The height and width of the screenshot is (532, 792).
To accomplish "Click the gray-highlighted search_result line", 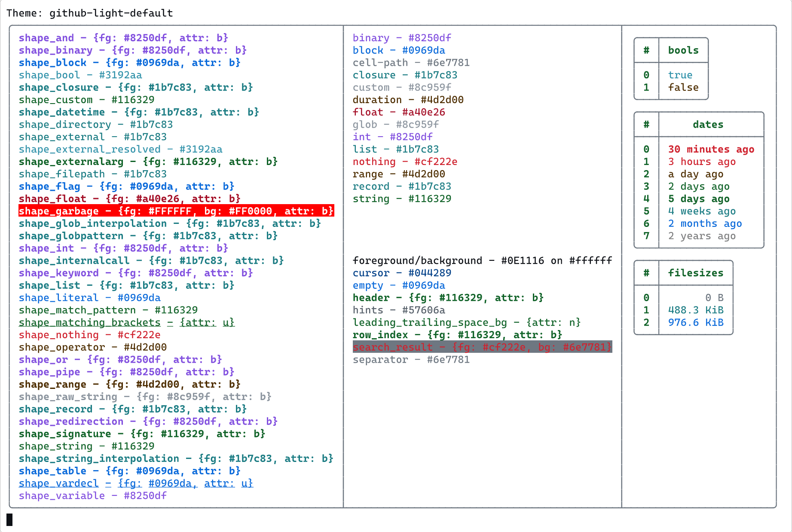I will (x=482, y=347).
